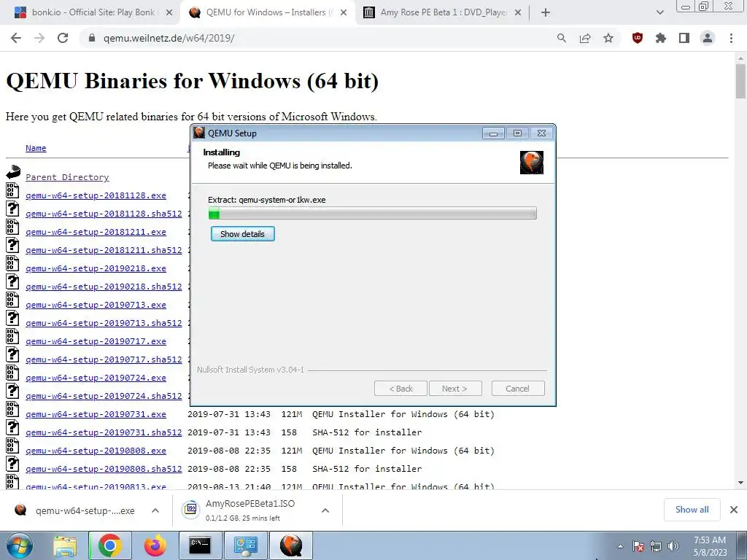This screenshot has width=747, height=560.
Task: Toggle the Chrome side panel icon
Action: 684,38
